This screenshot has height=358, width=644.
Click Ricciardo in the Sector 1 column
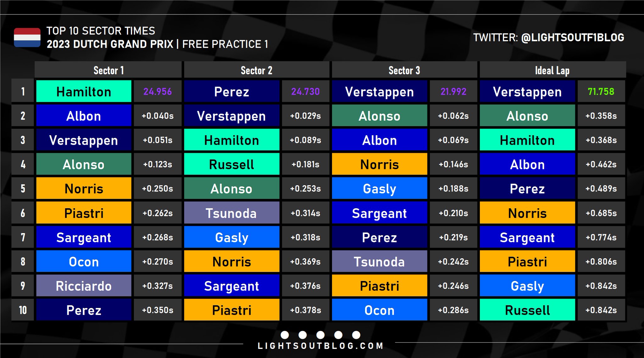coord(84,286)
